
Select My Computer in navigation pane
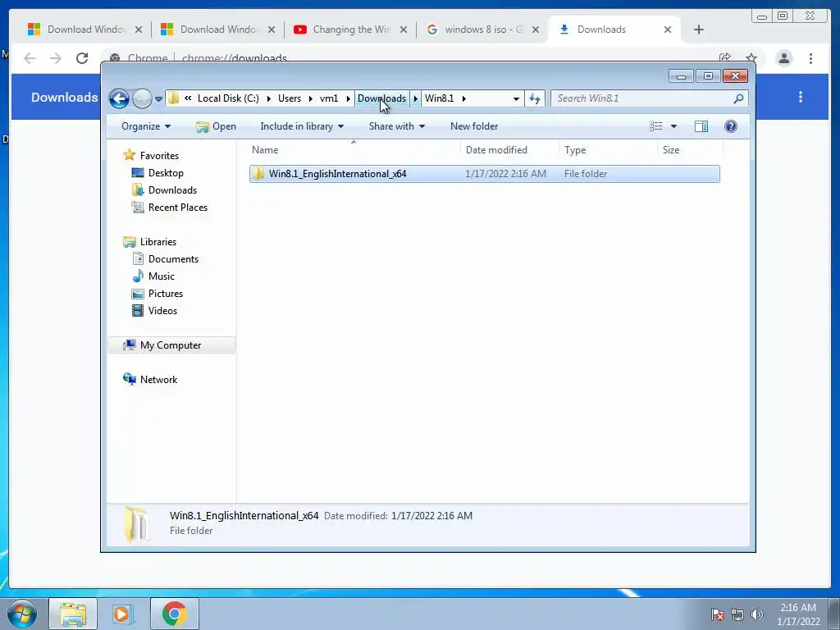pyautogui.click(x=171, y=345)
